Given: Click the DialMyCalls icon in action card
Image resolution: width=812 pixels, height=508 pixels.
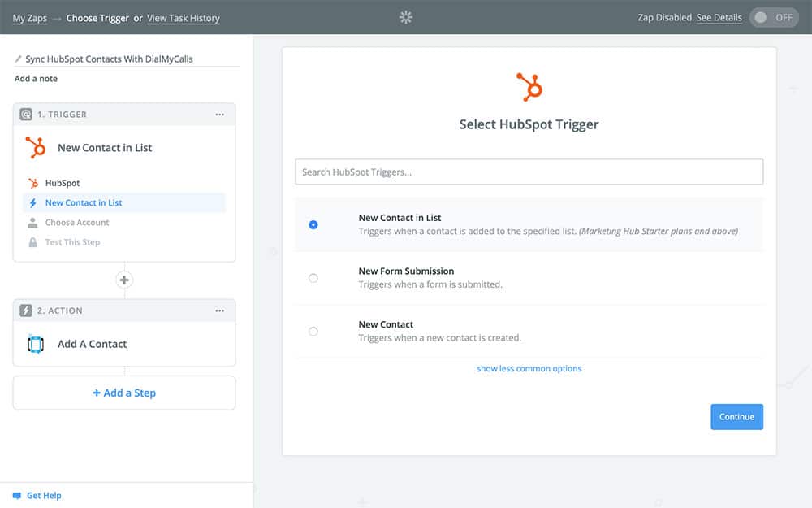Looking at the screenshot, I should (36, 344).
